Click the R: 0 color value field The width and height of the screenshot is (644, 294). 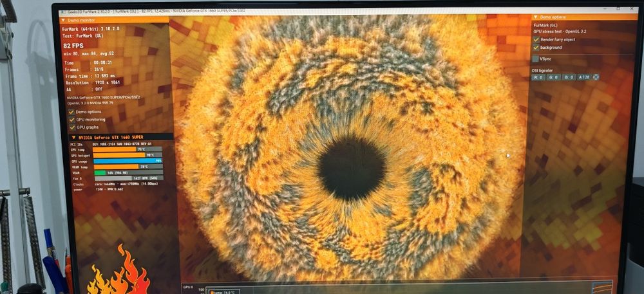[538, 77]
